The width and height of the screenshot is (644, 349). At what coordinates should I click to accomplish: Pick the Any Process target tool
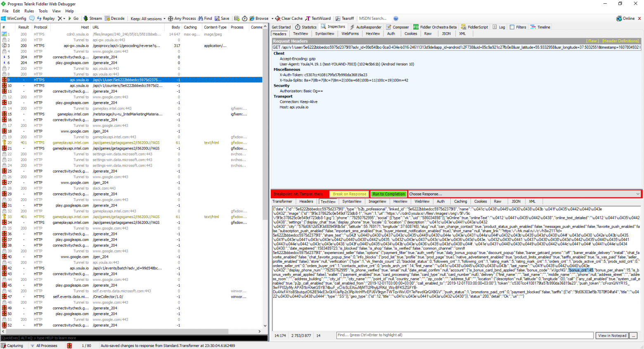182,19
